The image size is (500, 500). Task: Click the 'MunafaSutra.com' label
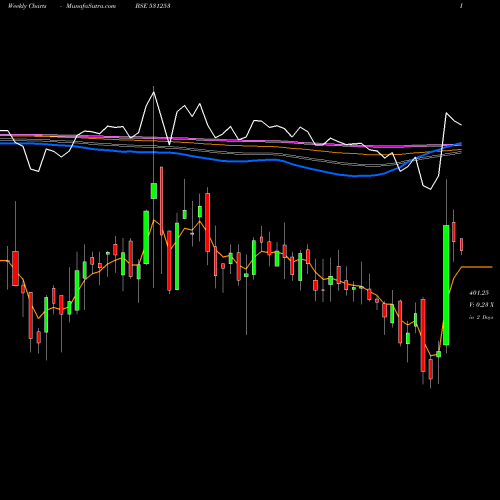(91, 6)
